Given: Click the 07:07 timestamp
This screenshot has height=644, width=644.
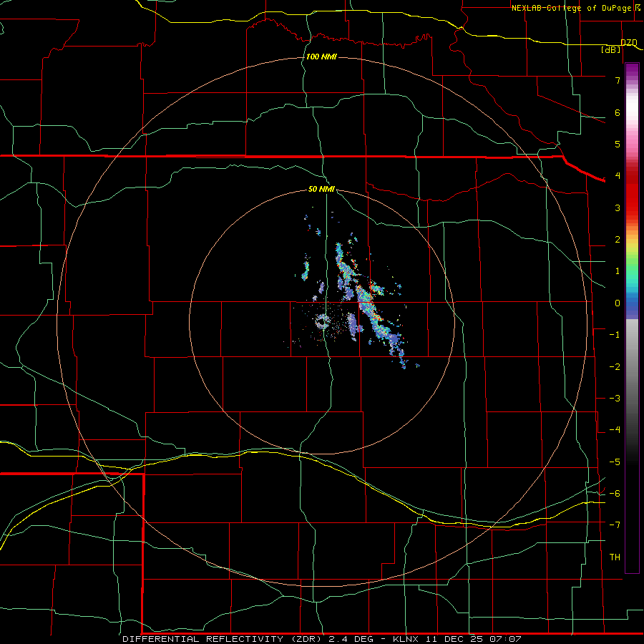Looking at the screenshot, I should click(506, 639).
